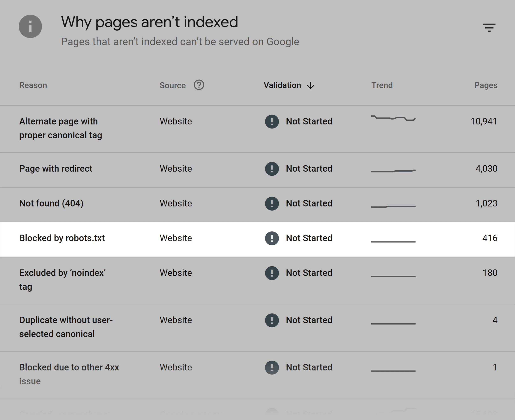Open Excluded by 'noindex' tag reason
Image resolution: width=515 pixels, height=420 pixels.
(62, 280)
